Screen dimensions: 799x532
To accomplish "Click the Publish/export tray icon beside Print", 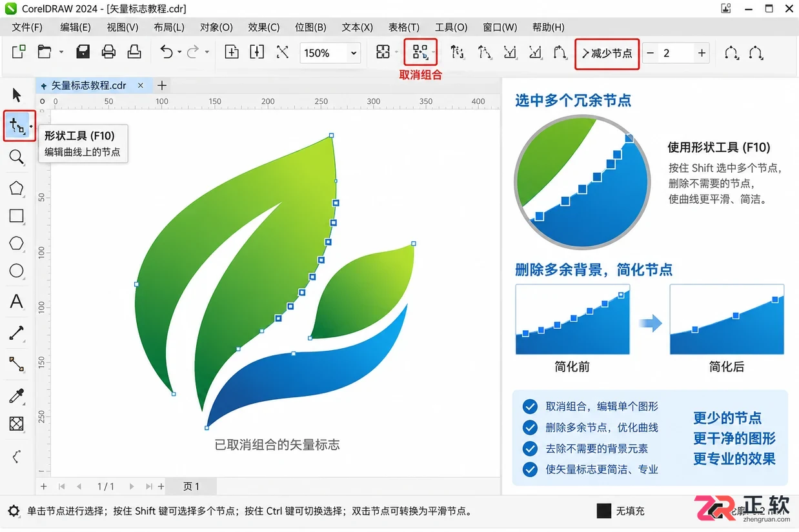I will click(x=134, y=52).
